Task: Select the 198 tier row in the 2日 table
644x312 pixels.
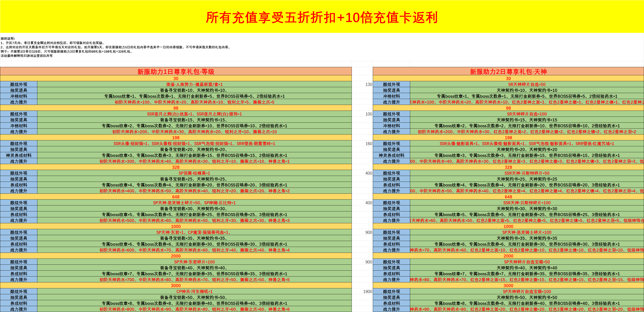Action: [x=508, y=138]
